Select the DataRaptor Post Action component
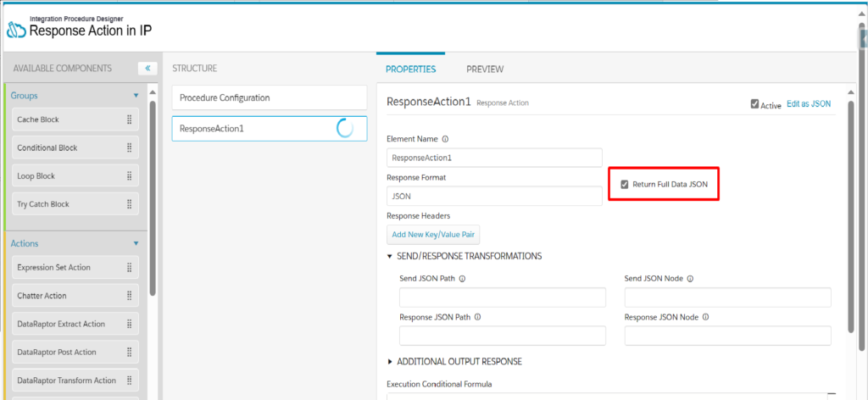 pyautogui.click(x=75, y=352)
